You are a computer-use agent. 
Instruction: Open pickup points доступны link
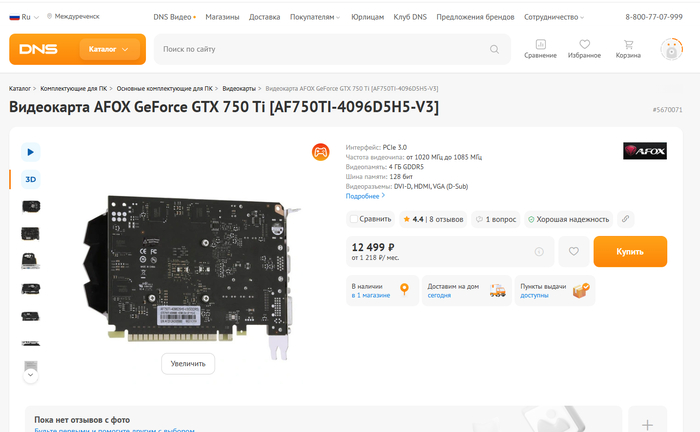tap(534, 295)
